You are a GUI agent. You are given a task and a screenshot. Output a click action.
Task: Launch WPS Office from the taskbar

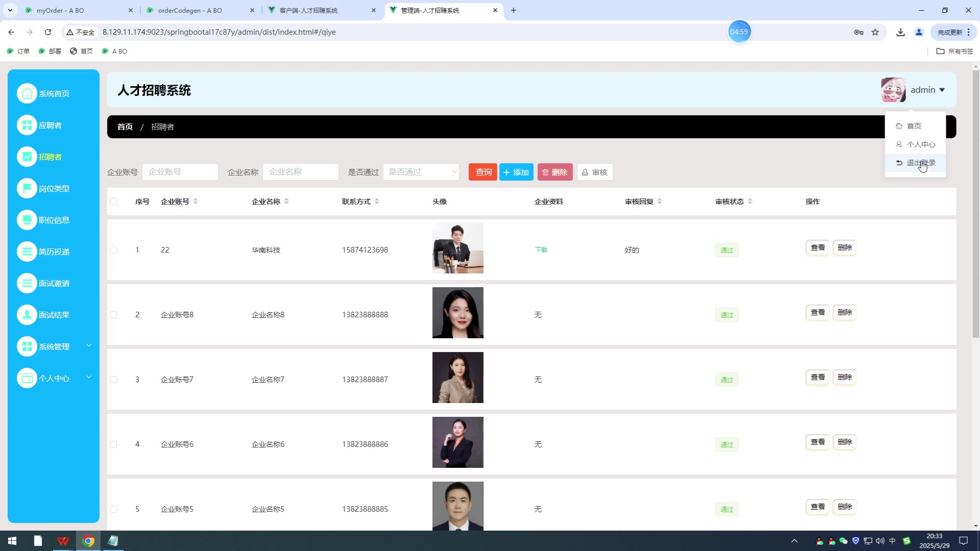[63, 541]
